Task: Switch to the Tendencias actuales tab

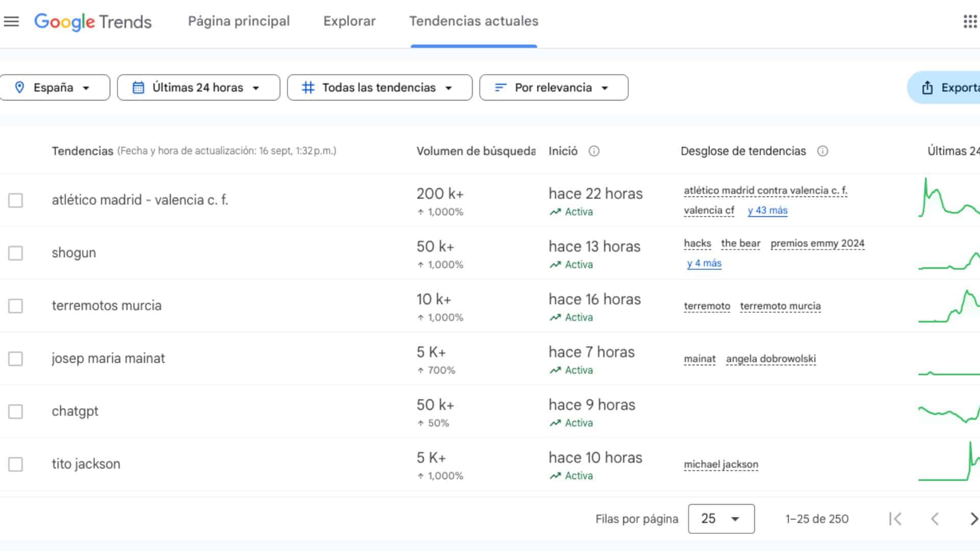Action: click(474, 21)
